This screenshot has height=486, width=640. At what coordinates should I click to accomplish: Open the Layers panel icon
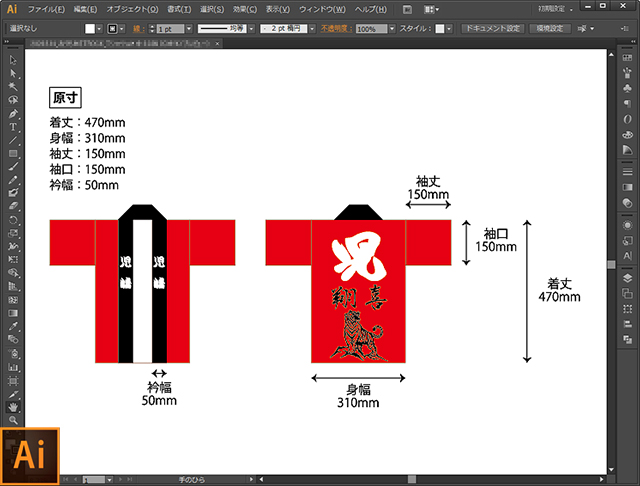(x=627, y=278)
